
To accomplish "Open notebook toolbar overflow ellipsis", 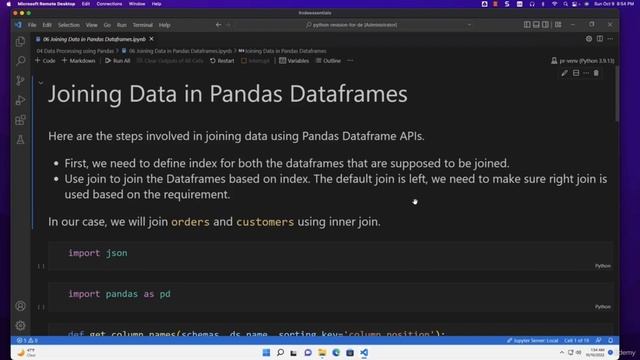I will 350,61.
